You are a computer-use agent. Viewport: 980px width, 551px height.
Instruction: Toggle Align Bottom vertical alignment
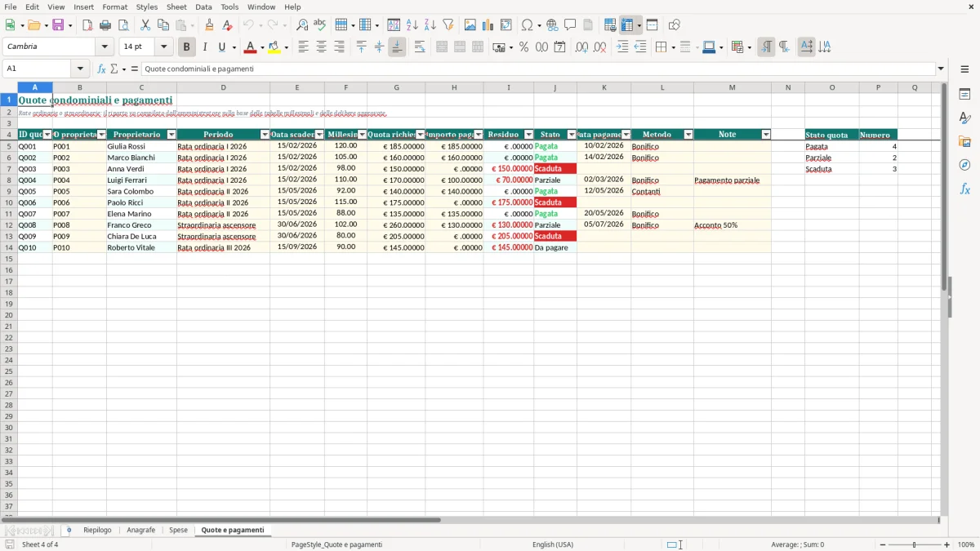397,47
